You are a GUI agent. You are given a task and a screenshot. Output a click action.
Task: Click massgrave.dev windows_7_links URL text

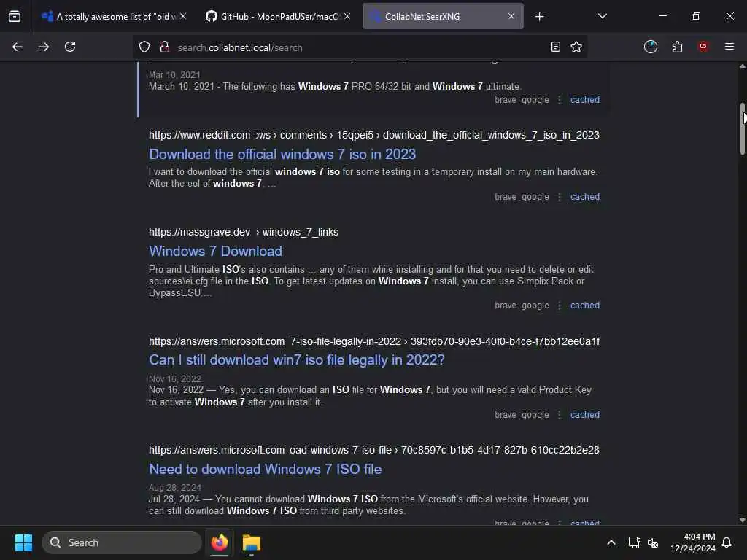[244, 232]
